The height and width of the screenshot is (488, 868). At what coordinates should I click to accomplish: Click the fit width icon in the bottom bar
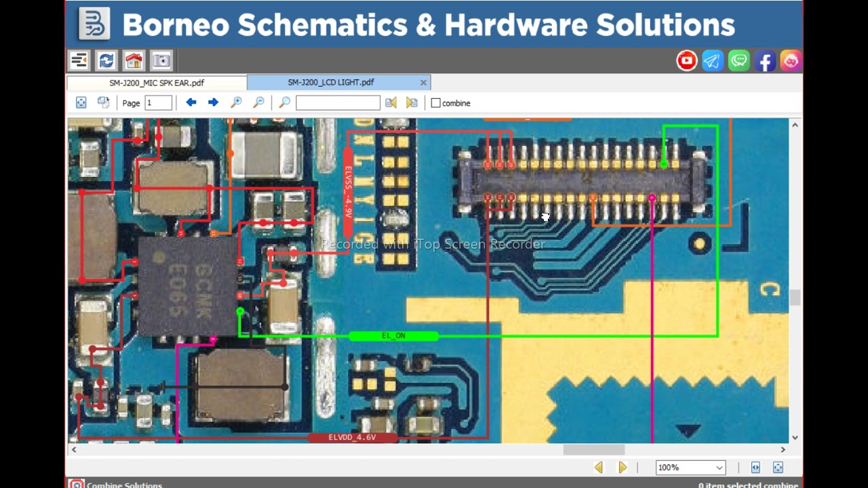pos(755,468)
